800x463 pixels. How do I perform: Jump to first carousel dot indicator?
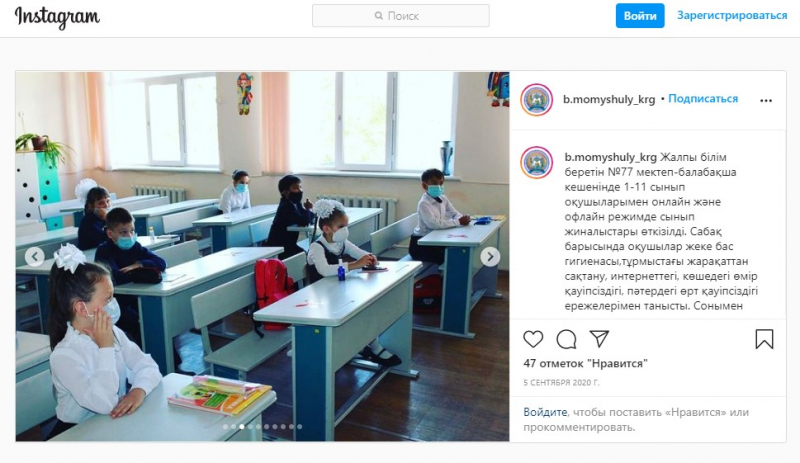pos(225,427)
